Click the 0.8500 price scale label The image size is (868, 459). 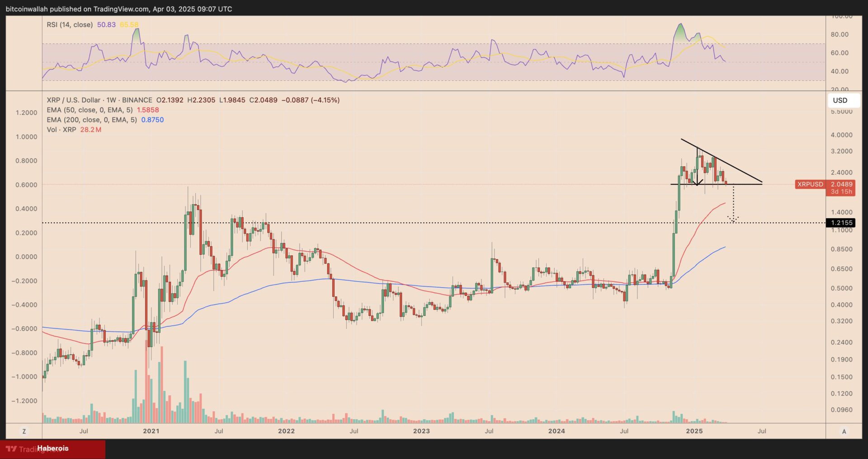coord(842,249)
